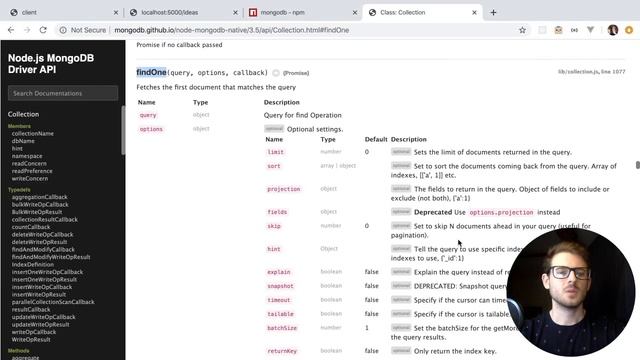
Task: Click the Collection heading in the sidebar
Action: [x=23, y=114]
